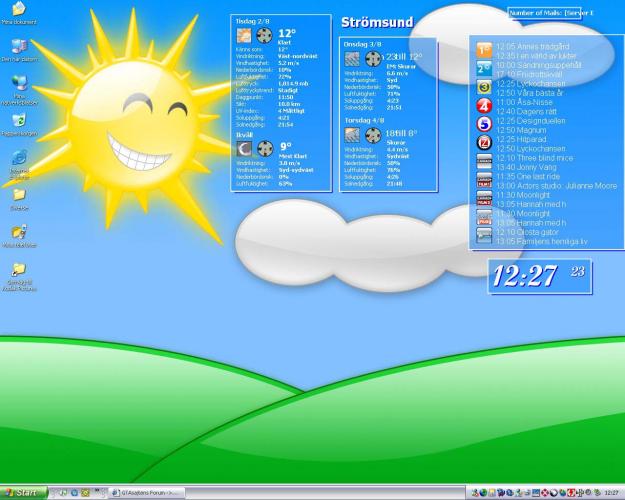This screenshot has height=500, width=625.
Task: Click the Number of Mails widget
Action: tap(550, 13)
